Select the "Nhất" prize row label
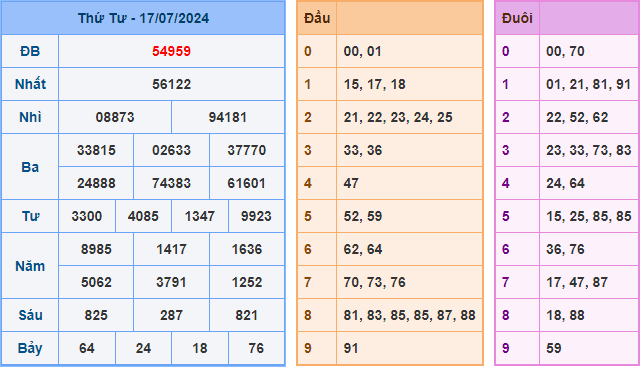This screenshot has height=367, width=641. tap(30, 84)
